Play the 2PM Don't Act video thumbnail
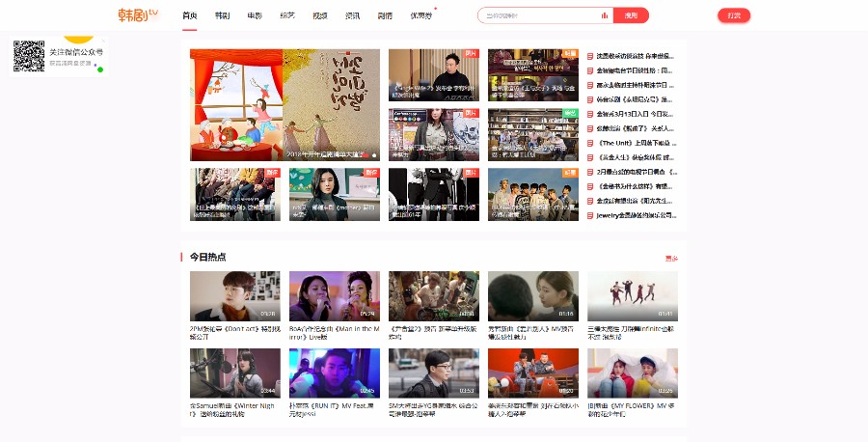 click(234, 295)
